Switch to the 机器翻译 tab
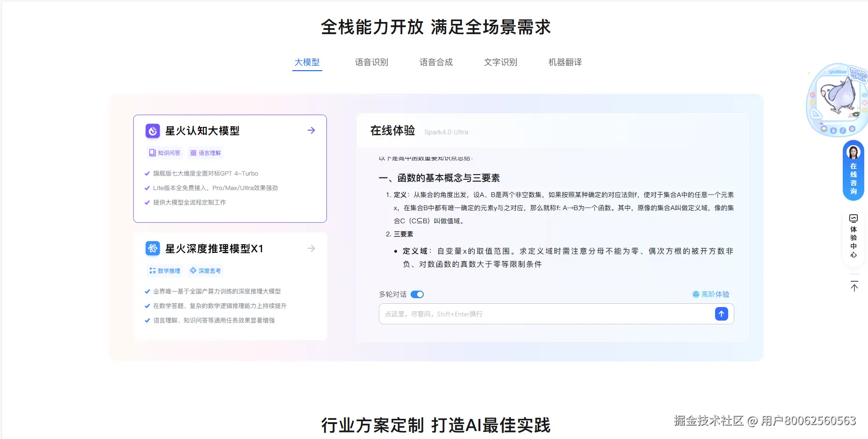 click(x=565, y=62)
